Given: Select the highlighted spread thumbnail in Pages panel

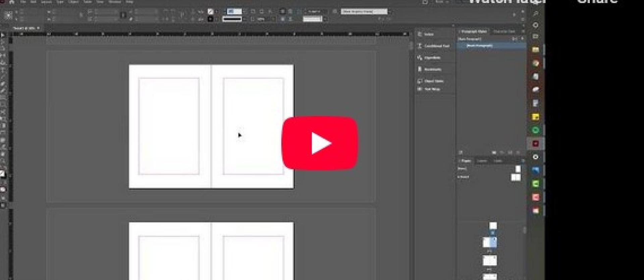Looking at the screenshot, I should [490, 242].
